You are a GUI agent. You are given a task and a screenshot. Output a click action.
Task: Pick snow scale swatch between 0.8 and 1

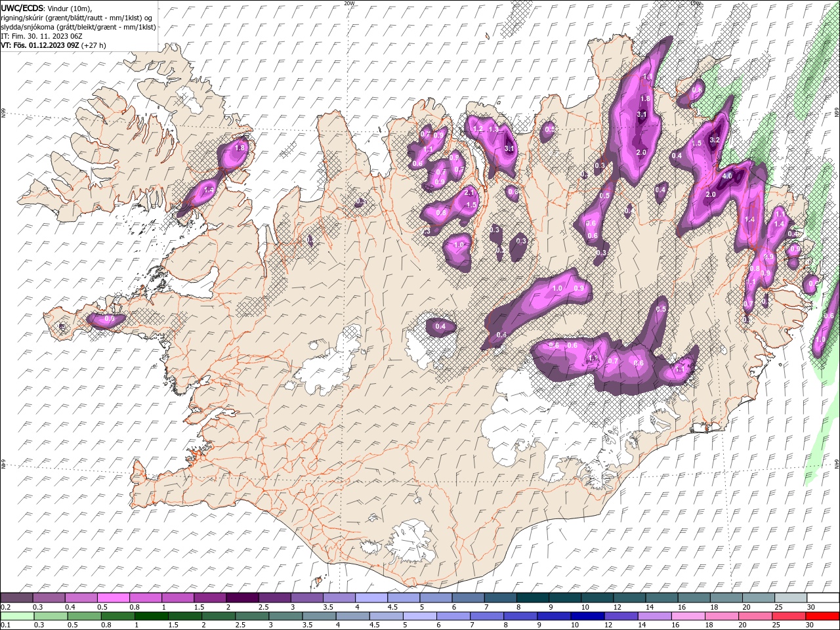(146, 598)
